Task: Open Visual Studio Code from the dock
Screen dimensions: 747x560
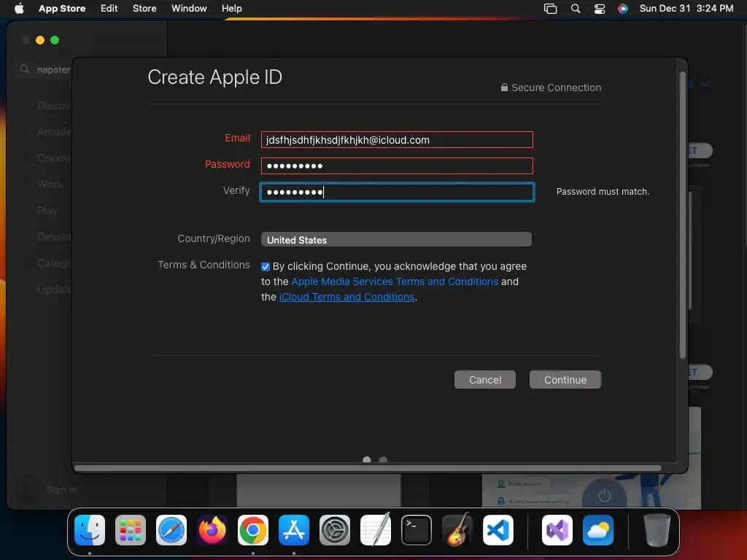Action: click(498, 530)
